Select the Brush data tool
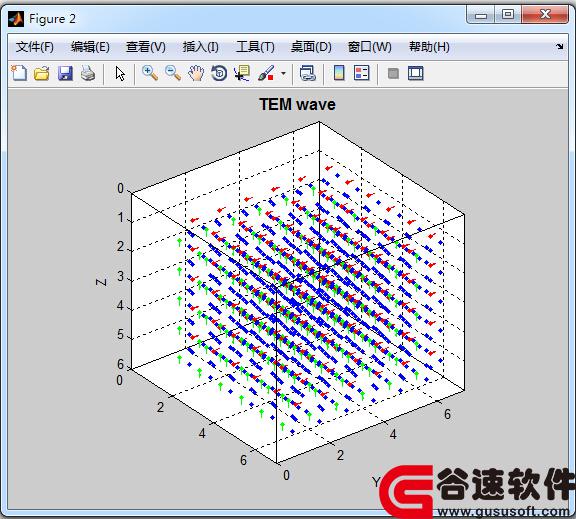576x519 pixels. pyautogui.click(x=266, y=73)
